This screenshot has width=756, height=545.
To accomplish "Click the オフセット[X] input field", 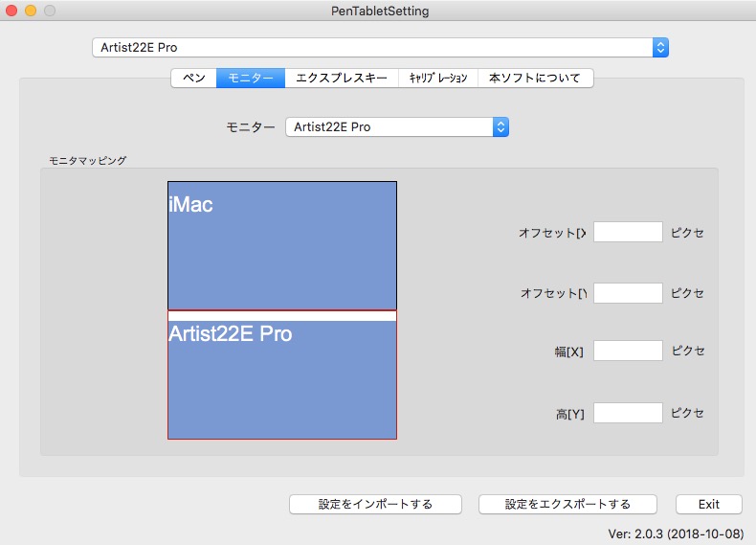I will pyautogui.click(x=628, y=232).
